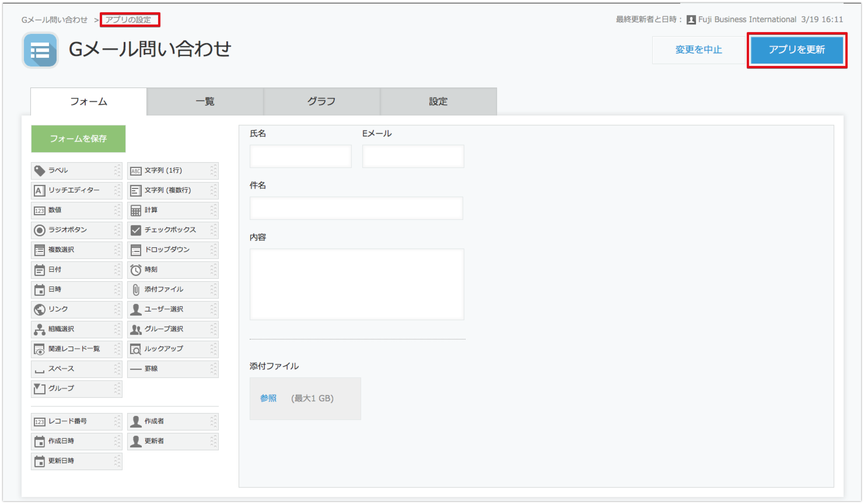Select the Rich Editor (リッチエディター) field icon

40,190
